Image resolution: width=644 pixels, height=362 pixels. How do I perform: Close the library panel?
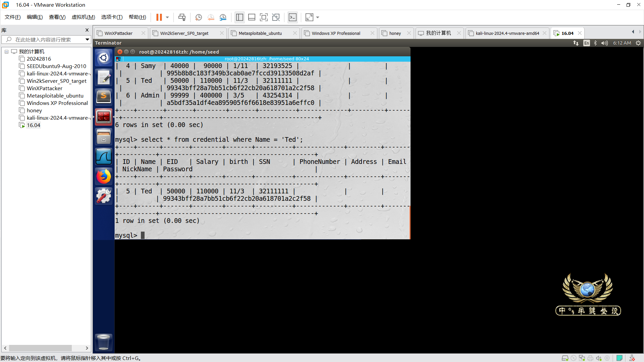point(87,30)
